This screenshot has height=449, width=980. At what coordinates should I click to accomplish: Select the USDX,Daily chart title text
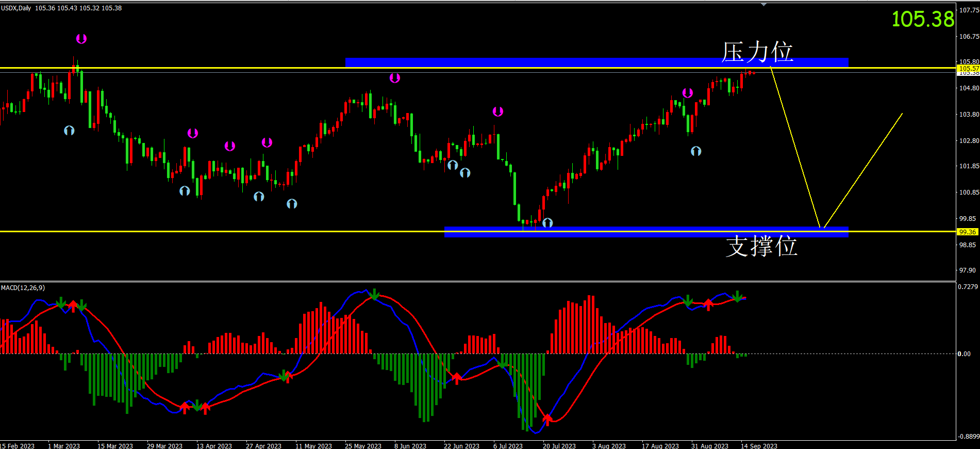point(16,8)
